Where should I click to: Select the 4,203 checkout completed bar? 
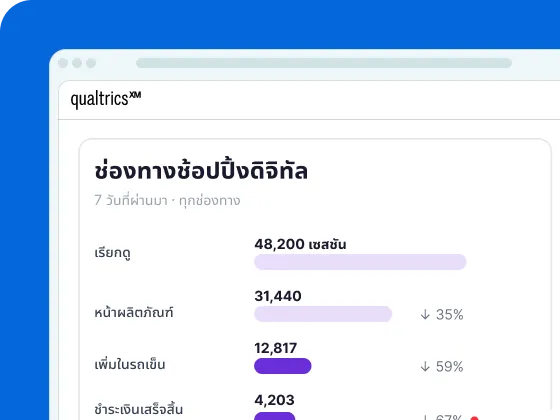tap(275, 416)
